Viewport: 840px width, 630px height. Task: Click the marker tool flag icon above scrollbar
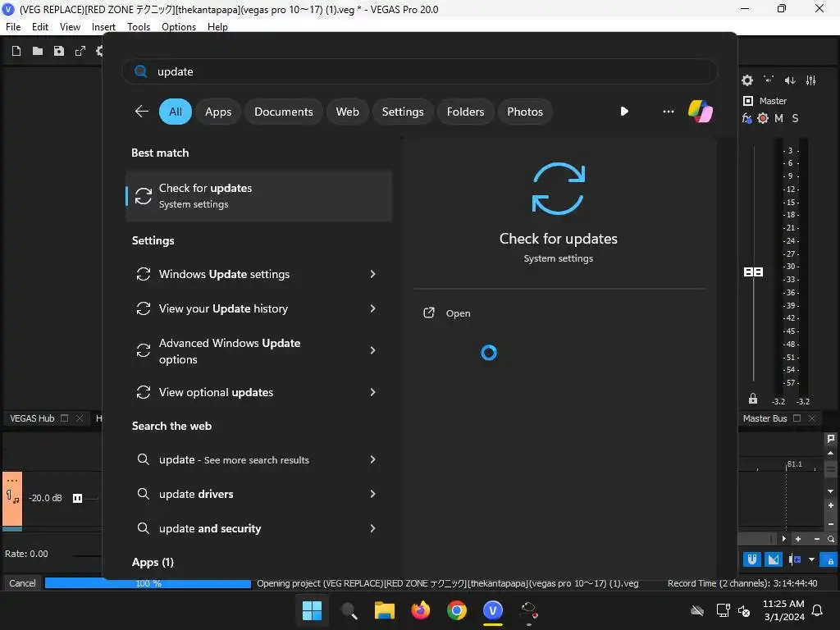point(831,440)
